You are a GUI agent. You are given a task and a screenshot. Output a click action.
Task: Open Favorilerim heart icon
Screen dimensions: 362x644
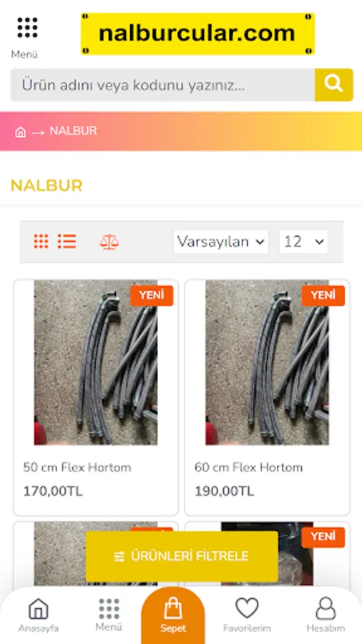point(247,615)
